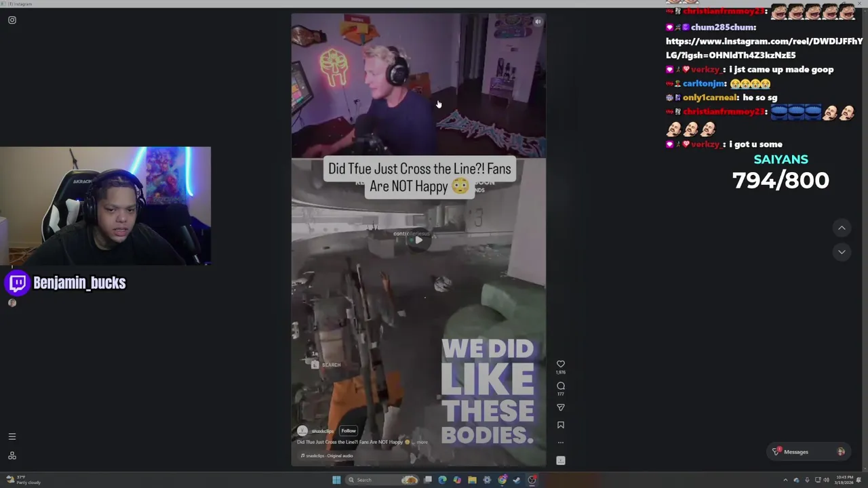Click the audio thumbnail beside the reel
Image resolution: width=868 pixels, height=488 pixels.
(x=561, y=460)
